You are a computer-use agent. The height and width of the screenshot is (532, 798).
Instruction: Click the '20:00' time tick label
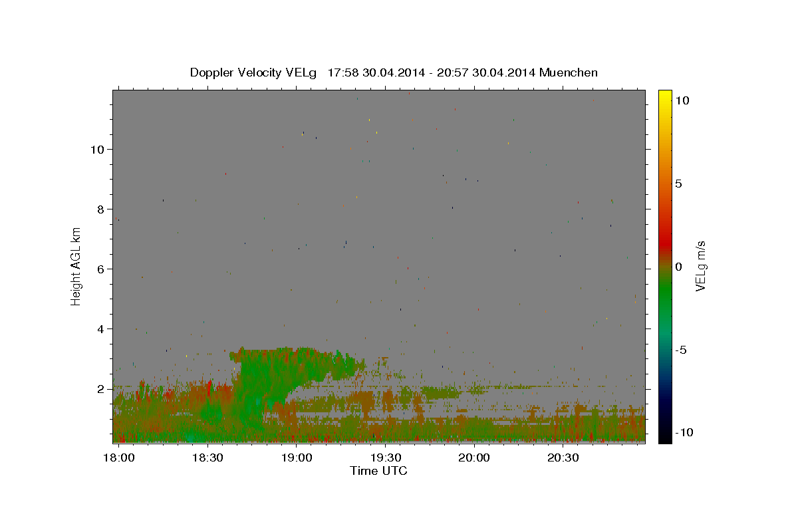474,458
